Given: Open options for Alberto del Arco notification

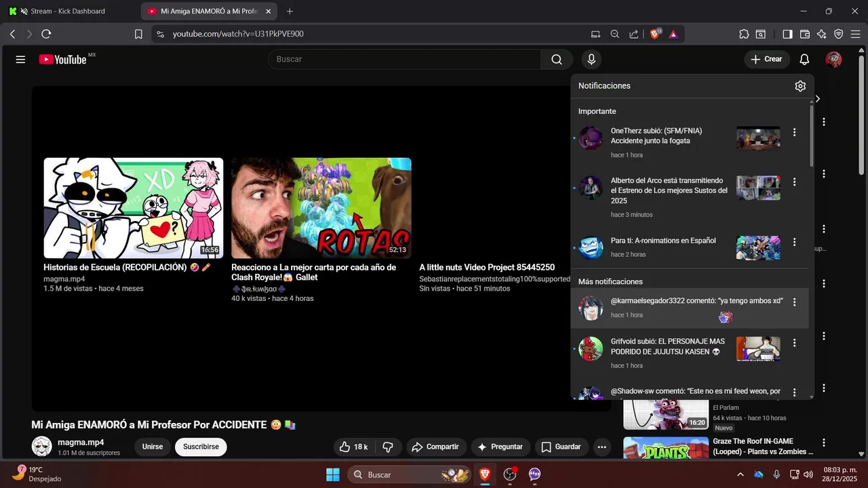Looking at the screenshot, I should [x=794, y=182].
